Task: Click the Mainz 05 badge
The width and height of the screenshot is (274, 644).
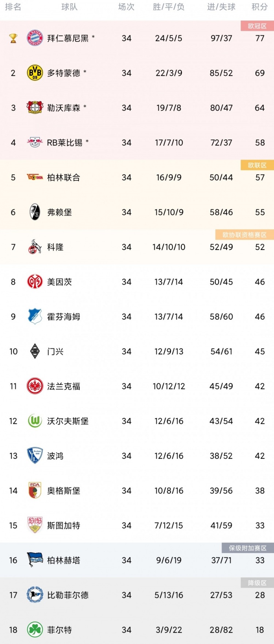Action: [x=35, y=282]
